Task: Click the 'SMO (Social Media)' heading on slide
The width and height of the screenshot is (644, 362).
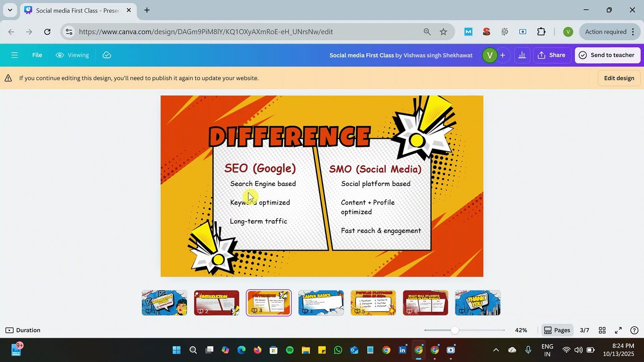Action: (375, 169)
